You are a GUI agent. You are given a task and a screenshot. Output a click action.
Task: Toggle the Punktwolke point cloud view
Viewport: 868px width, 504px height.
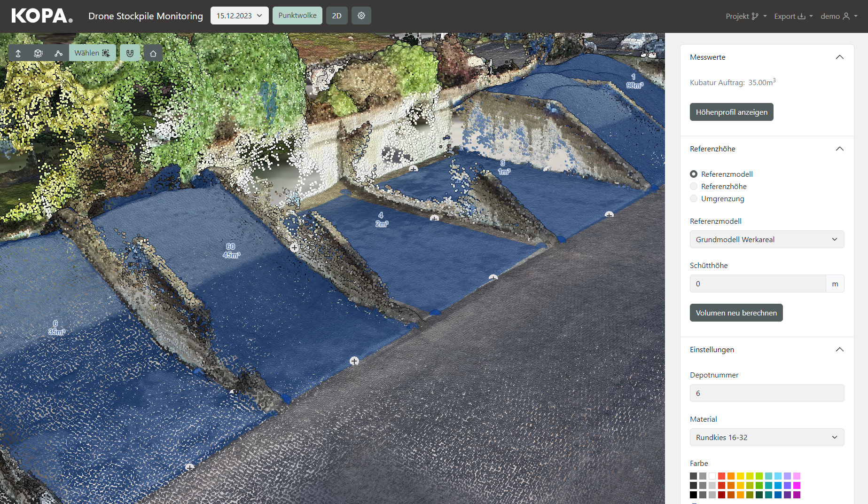tap(297, 16)
